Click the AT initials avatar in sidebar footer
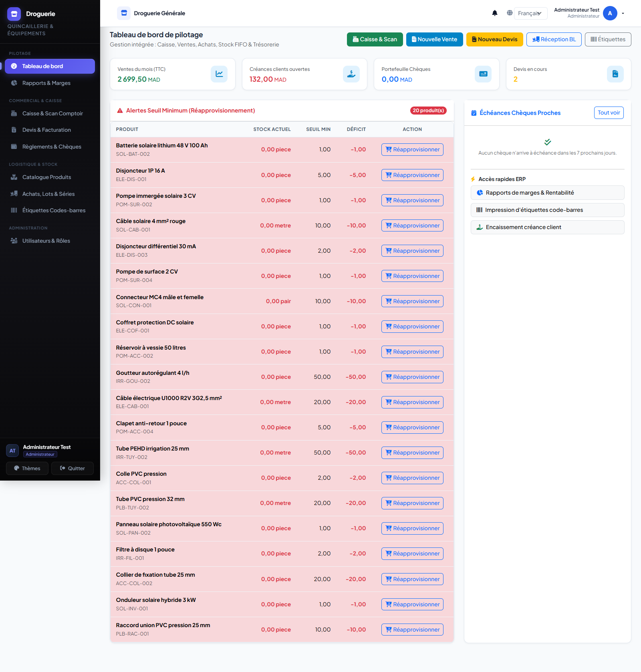Screen dimensions: 641x672 click(12, 451)
